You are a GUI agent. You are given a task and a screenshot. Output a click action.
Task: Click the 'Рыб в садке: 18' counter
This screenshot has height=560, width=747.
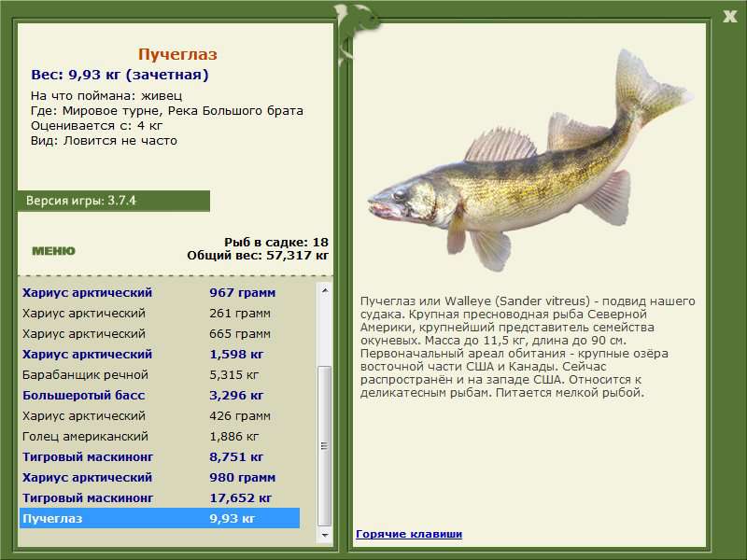coord(276,242)
